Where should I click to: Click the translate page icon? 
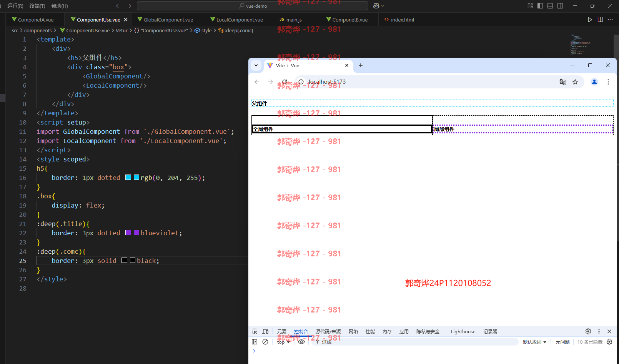tap(562, 82)
